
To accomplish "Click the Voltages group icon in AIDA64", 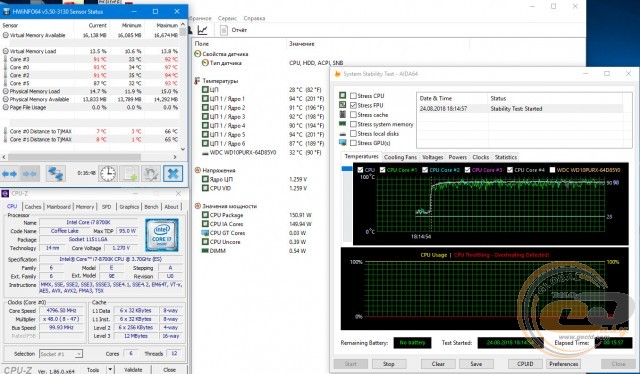I will click(x=198, y=170).
